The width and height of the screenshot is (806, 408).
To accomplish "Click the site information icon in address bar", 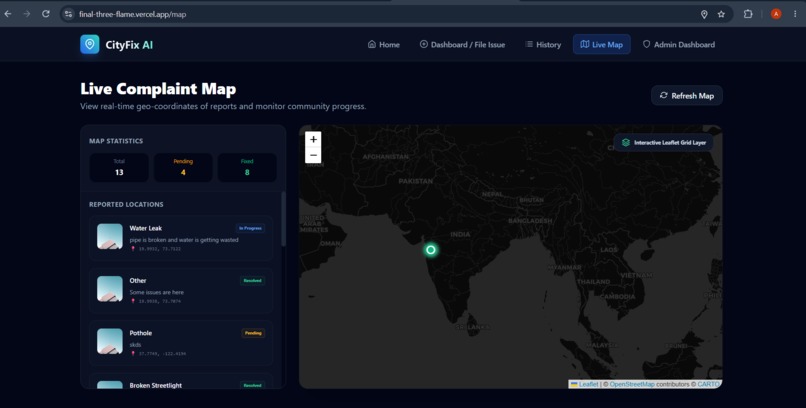I will point(68,14).
